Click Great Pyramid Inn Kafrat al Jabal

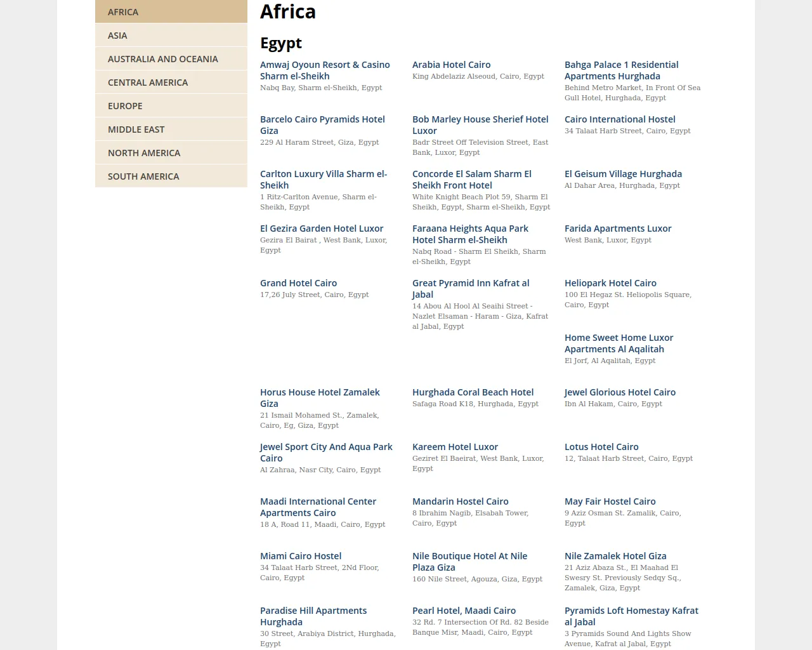(471, 289)
